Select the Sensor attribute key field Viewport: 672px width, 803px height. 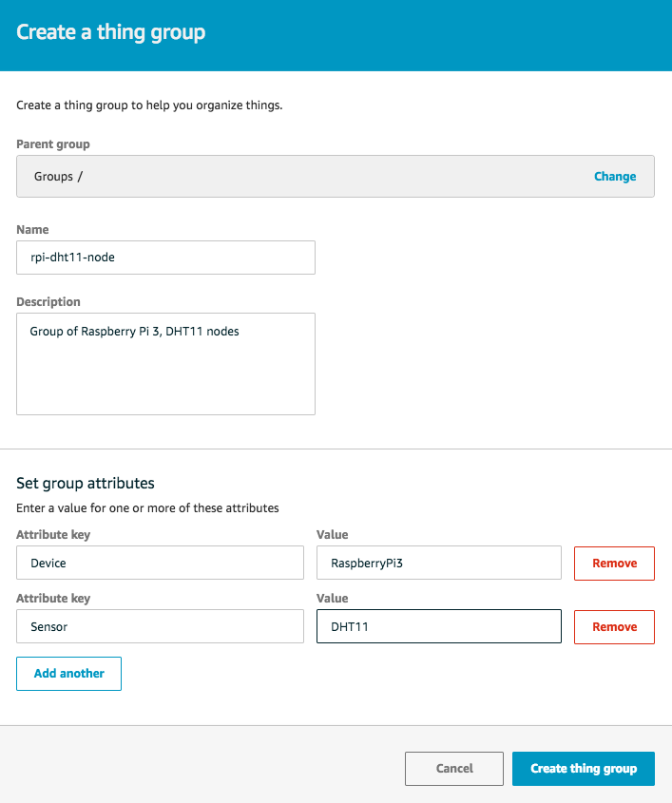(160, 626)
